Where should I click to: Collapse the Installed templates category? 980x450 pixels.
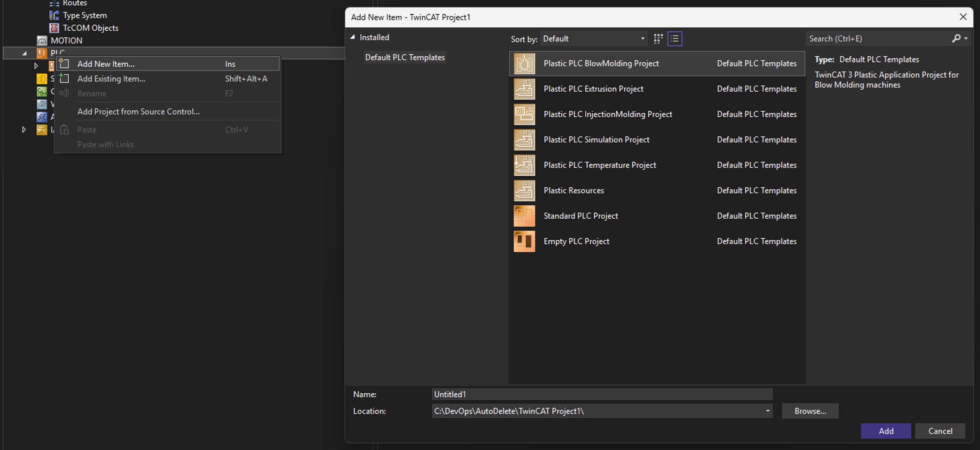(x=353, y=37)
